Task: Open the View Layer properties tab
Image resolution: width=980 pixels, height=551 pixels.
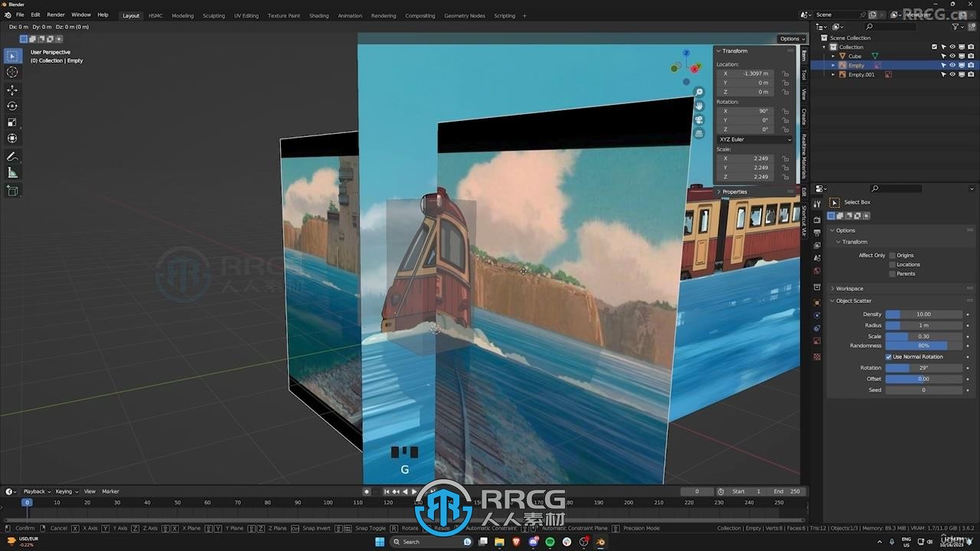Action: pos(817,245)
